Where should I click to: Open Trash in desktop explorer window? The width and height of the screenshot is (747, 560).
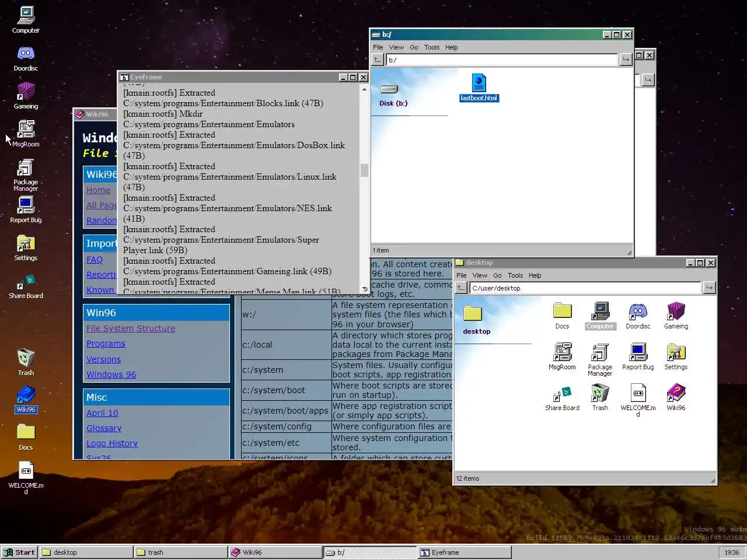pyautogui.click(x=600, y=398)
